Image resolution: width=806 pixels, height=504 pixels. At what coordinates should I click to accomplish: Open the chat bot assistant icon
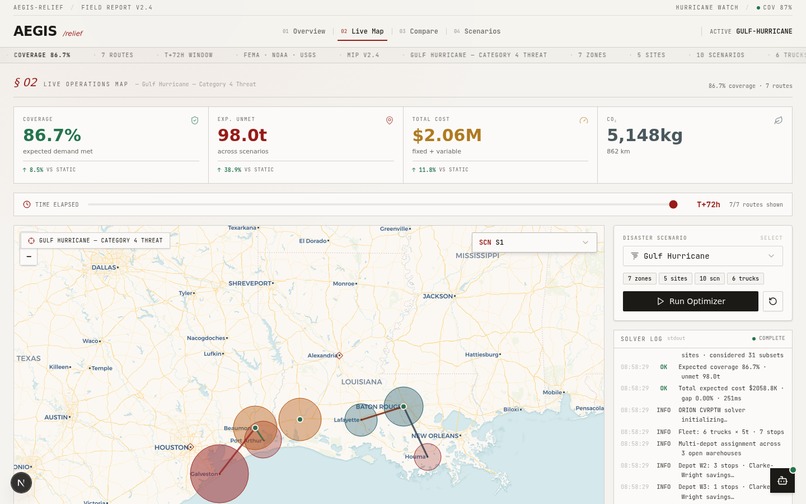(782, 481)
